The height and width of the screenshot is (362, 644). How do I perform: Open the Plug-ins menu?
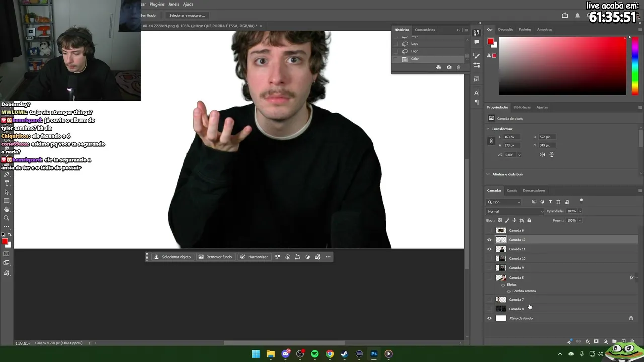(157, 4)
